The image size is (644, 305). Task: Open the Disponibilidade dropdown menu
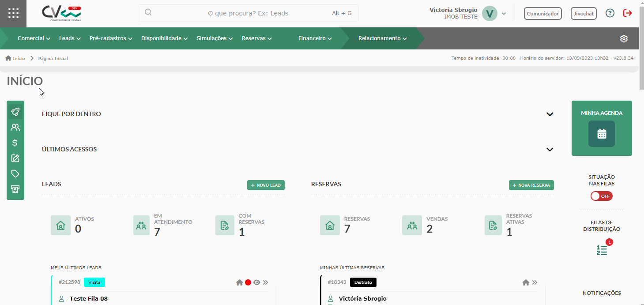165,38
